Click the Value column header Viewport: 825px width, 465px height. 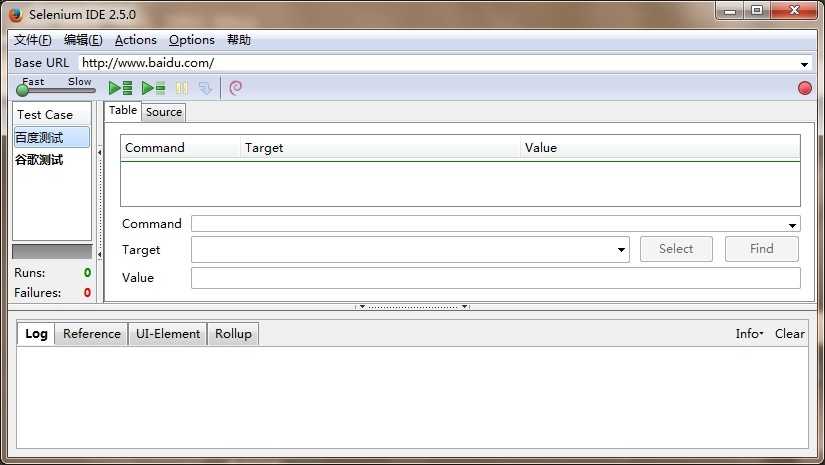click(x=660, y=148)
